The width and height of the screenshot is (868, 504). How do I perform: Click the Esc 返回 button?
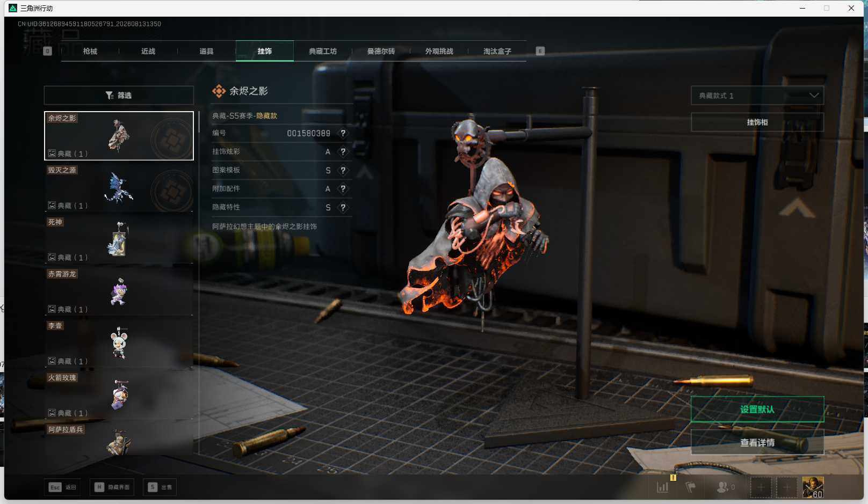63,487
